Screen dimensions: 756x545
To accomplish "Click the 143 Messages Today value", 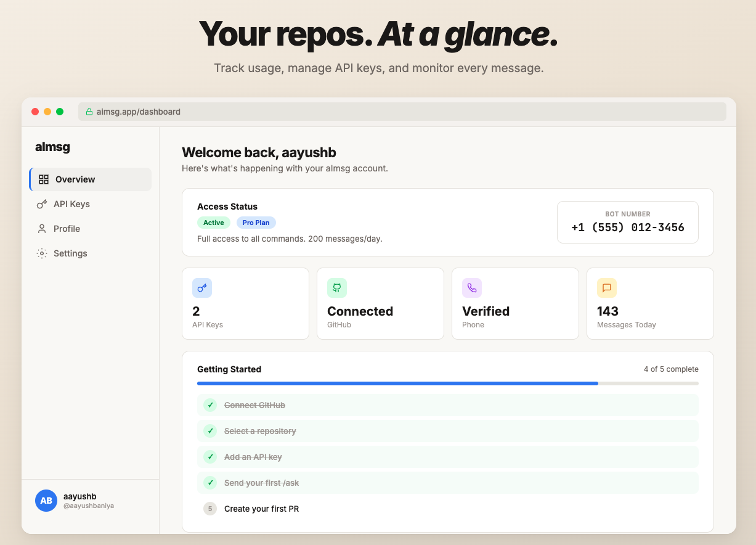I will click(x=608, y=311).
